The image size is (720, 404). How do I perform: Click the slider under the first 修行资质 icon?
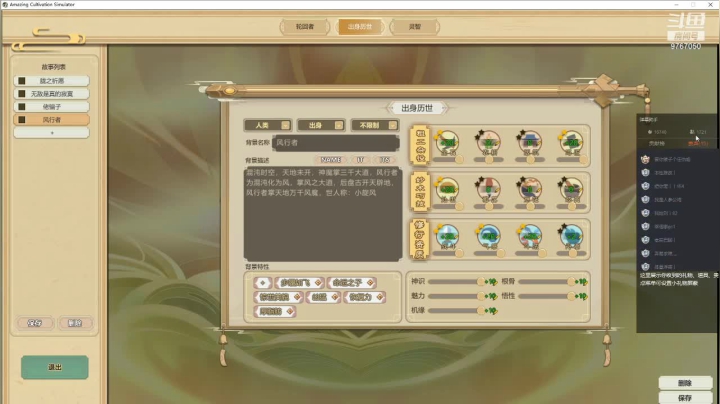(449, 253)
